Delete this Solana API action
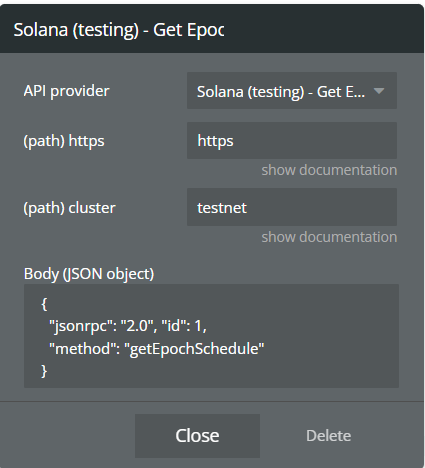This screenshot has height=468, width=425. coord(328,436)
